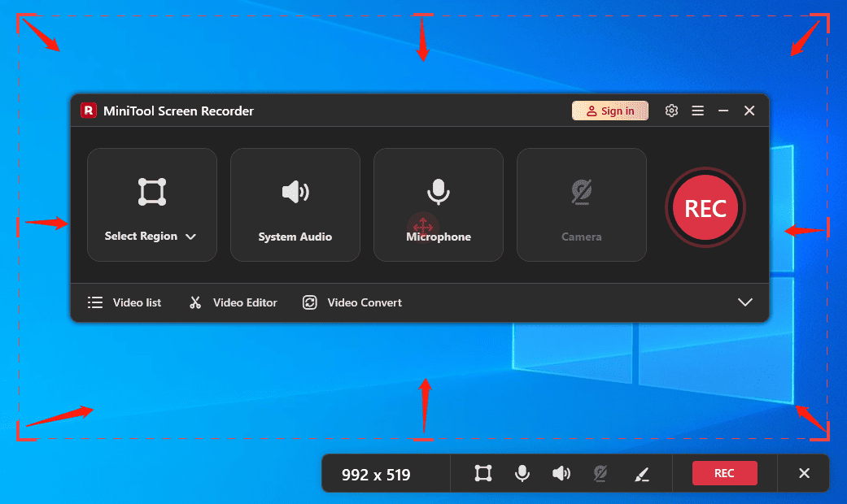Click the Microphone icon in the main panel
Image resolution: width=847 pixels, height=504 pixels.
(438, 193)
